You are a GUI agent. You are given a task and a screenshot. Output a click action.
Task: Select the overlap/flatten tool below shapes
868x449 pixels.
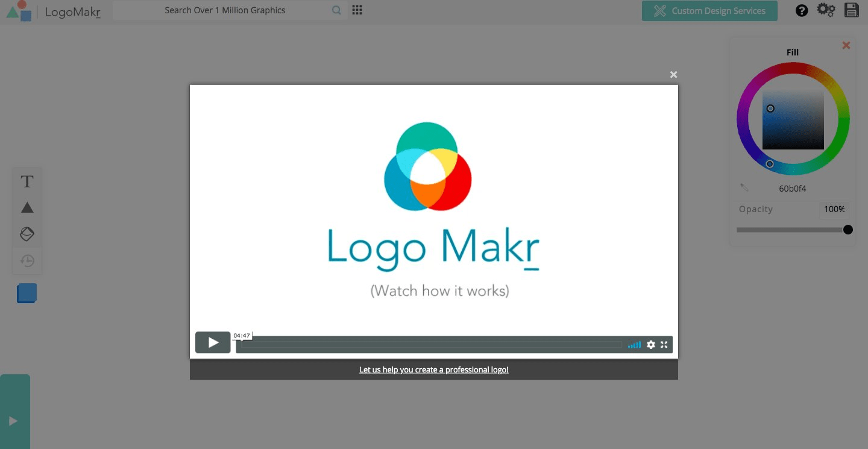click(27, 233)
